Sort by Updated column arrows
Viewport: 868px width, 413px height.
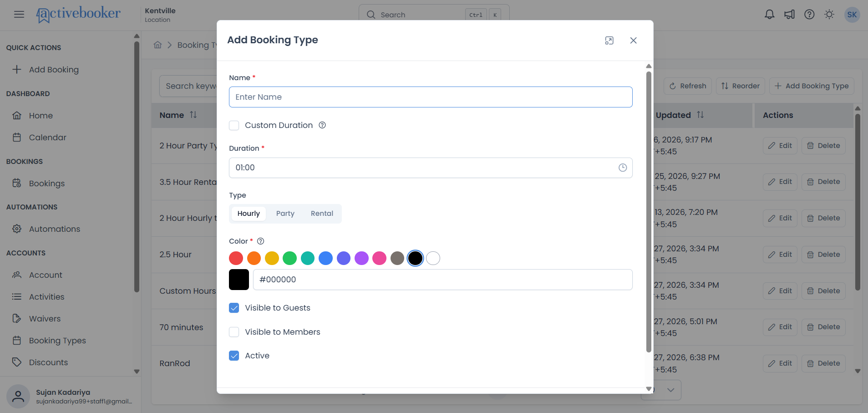pyautogui.click(x=700, y=115)
